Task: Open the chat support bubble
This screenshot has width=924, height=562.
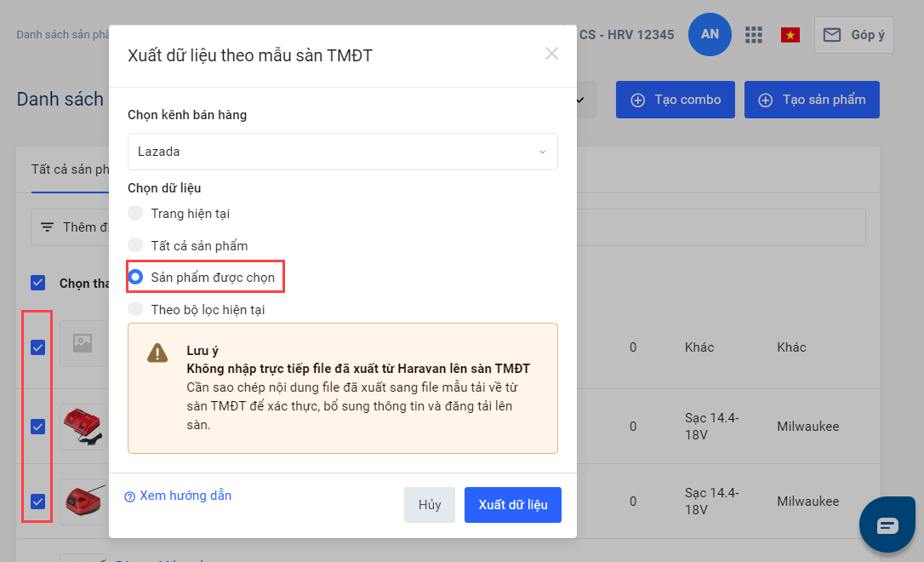Action: point(887,525)
